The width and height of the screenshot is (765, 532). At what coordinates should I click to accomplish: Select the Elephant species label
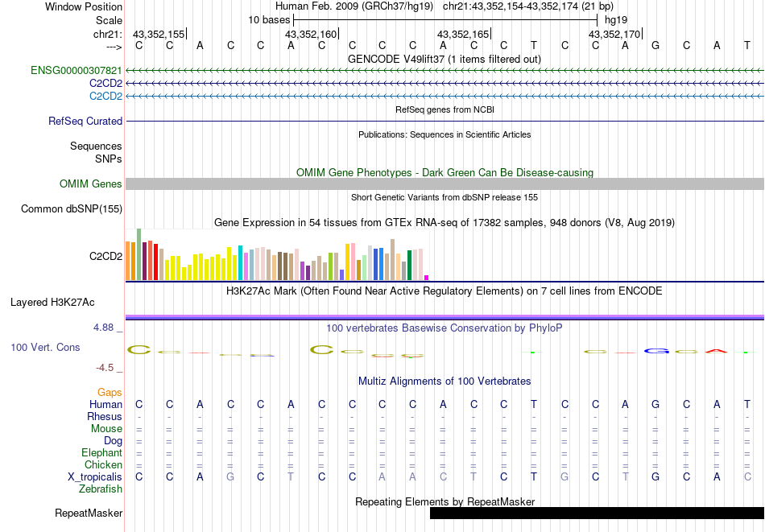(x=102, y=453)
